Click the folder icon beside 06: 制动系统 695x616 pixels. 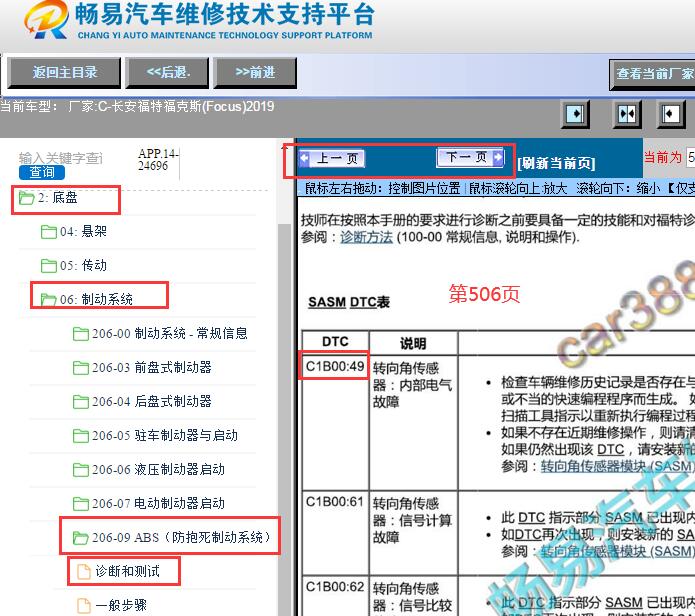point(49,300)
